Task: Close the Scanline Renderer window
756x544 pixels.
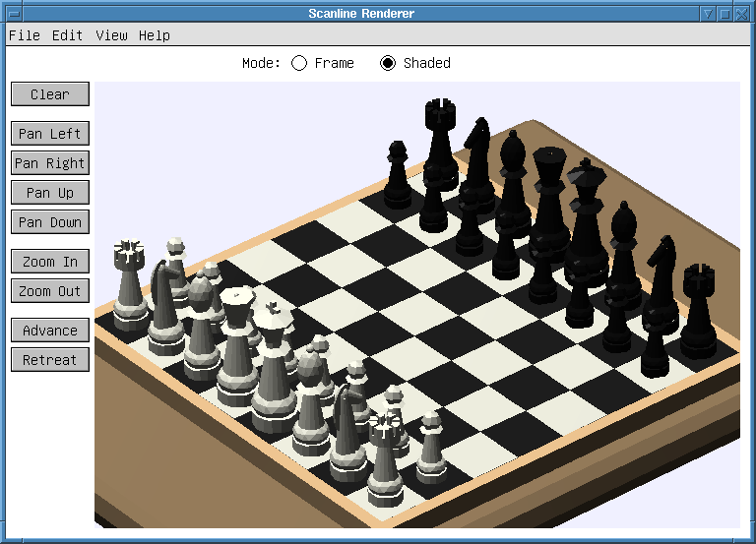Action: [741, 14]
